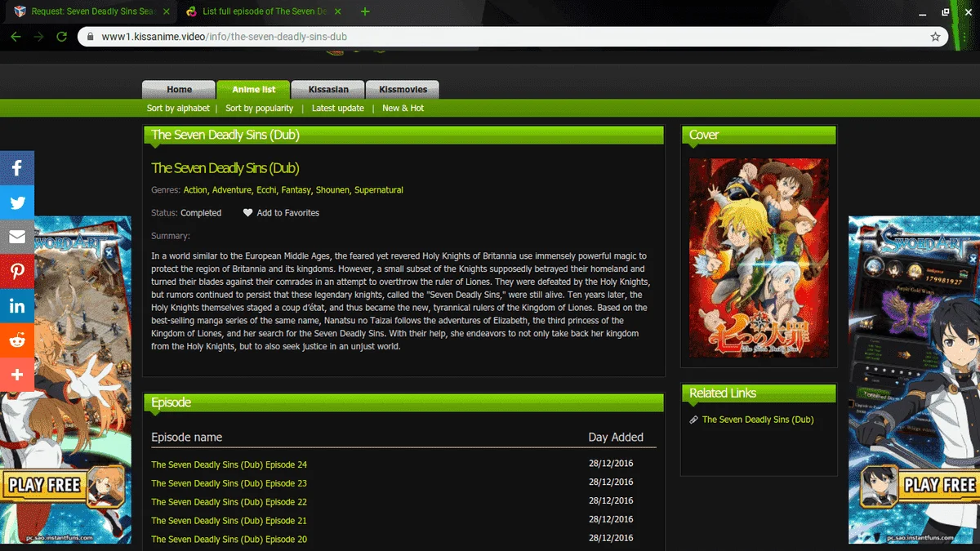Share page on Facebook sidebar icon
Image resolution: width=980 pixels, height=551 pixels.
(x=17, y=168)
